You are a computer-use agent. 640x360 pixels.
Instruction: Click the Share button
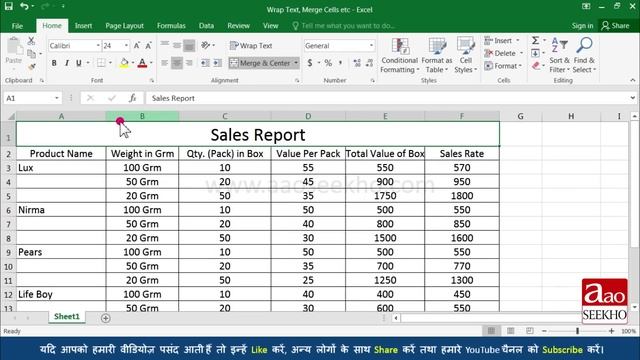[616, 26]
